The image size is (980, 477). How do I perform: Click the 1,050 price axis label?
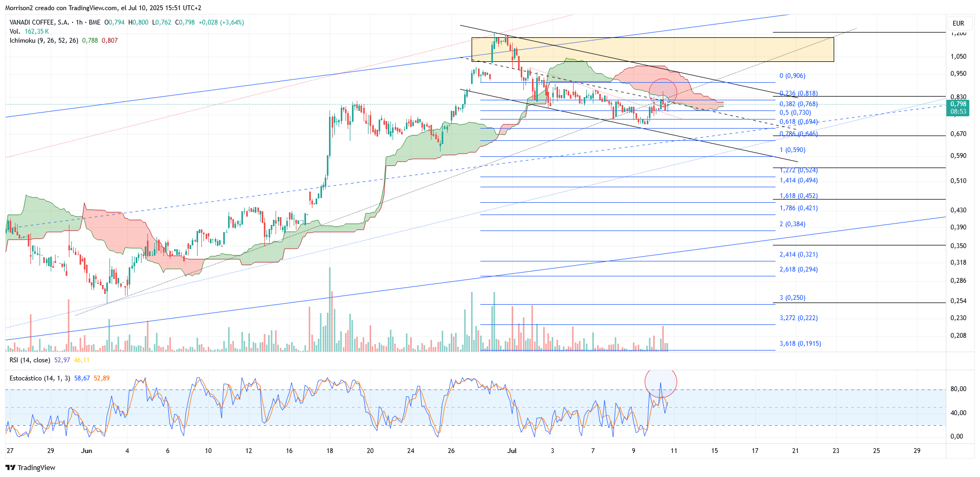click(x=958, y=57)
